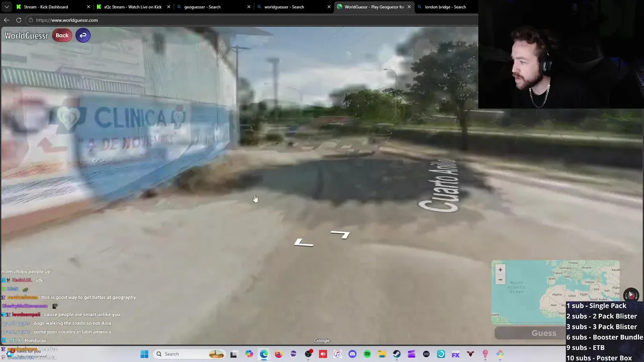
Task: Click 'this is good way to get better' message
Action: [89, 298]
